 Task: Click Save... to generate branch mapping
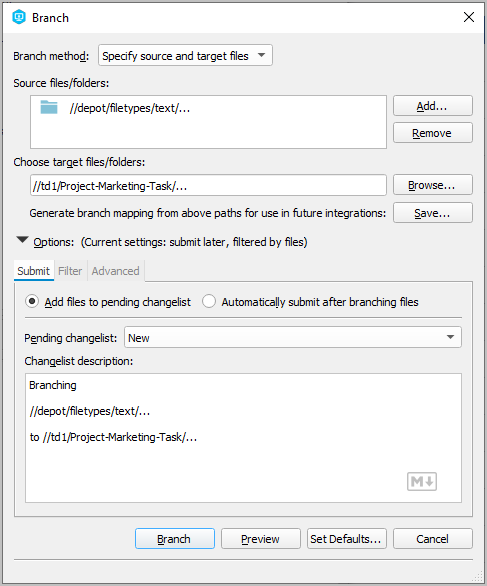(x=432, y=213)
